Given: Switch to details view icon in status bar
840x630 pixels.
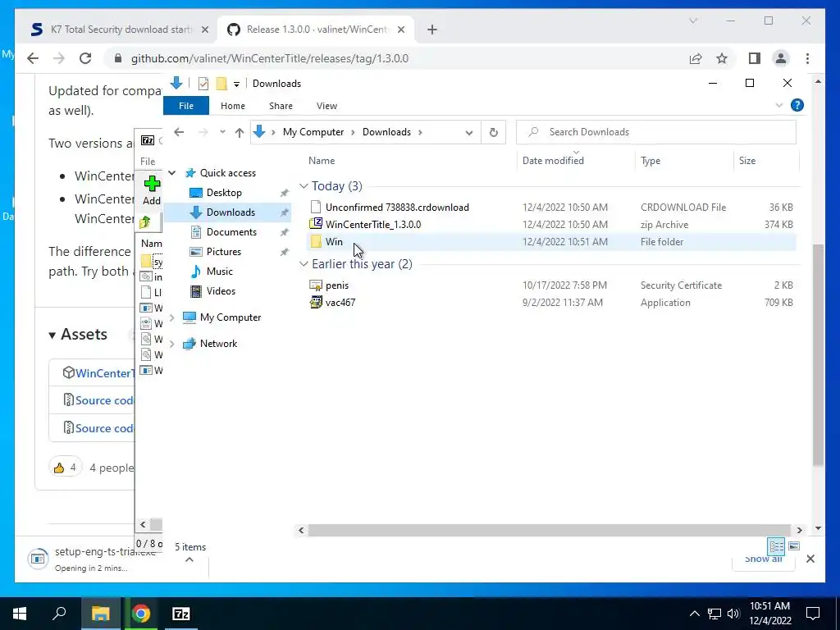Looking at the screenshot, I should click(x=776, y=546).
